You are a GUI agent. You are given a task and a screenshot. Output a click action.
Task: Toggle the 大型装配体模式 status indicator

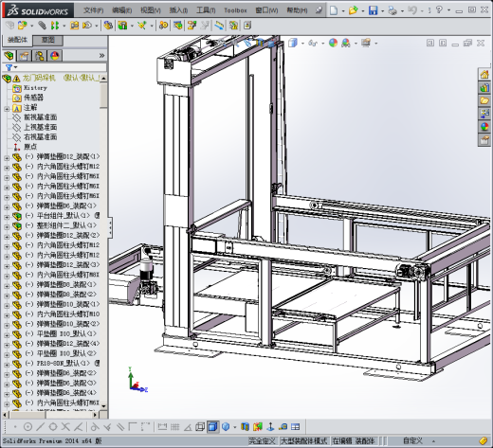(x=304, y=440)
